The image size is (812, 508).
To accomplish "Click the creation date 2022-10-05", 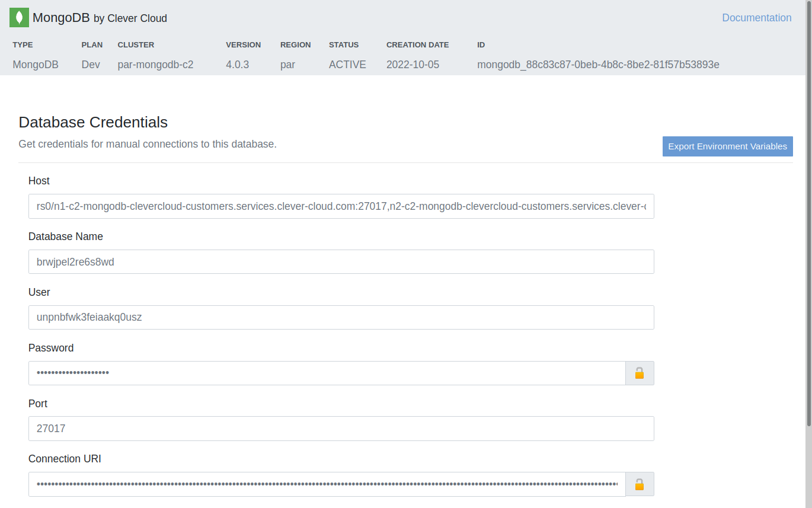I will 413,65.
